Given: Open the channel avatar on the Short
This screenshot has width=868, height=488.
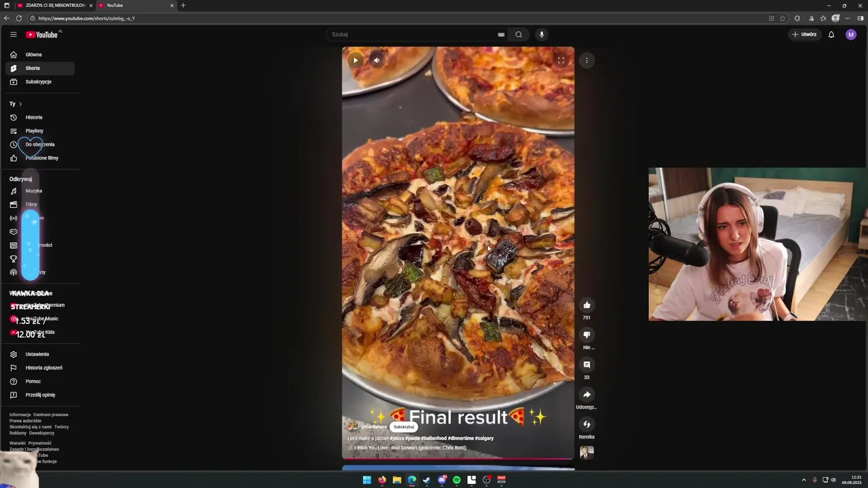Looking at the screenshot, I should [x=353, y=426].
